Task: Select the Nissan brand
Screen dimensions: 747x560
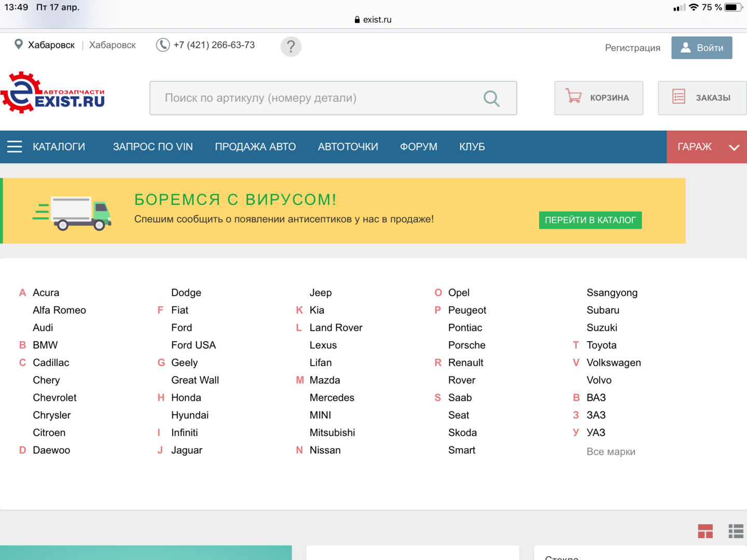Action: pos(325,450)
